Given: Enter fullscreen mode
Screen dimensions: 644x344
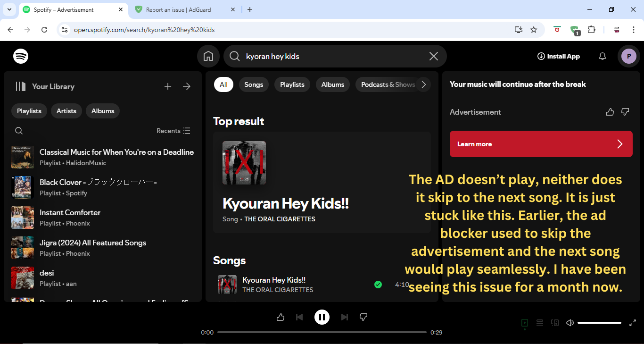Looking at the screenshot, I should pos(633,323).
